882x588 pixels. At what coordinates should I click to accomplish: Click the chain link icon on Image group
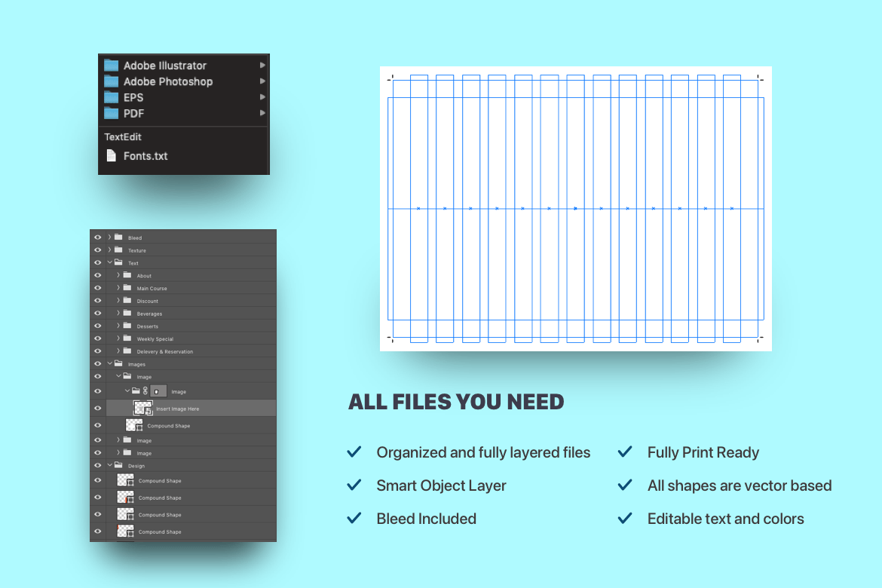(145, 391)
